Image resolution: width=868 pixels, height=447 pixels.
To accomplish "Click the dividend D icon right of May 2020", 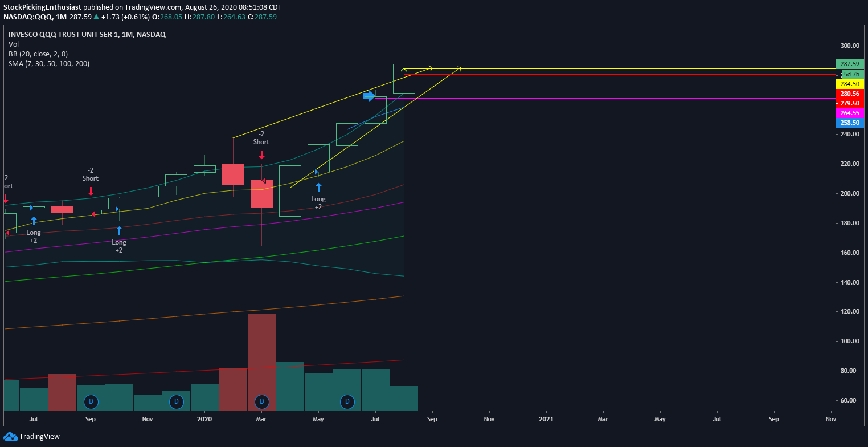I will [347, 401].
